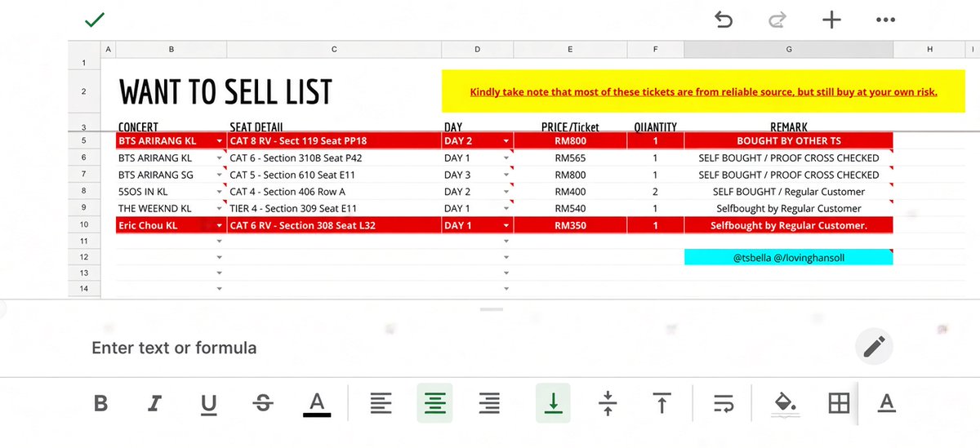980x448 pixels.
Task: Select column G header
Action: 789,50
